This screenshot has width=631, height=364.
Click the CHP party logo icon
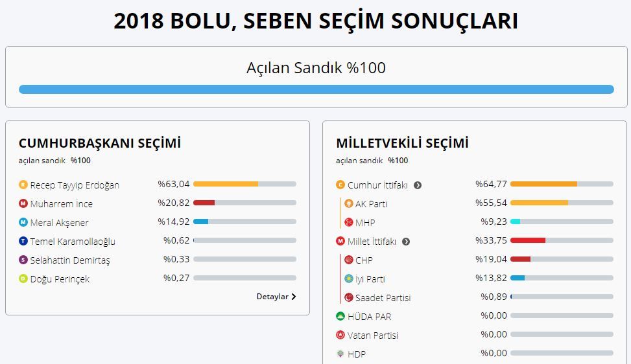click(x=348, y=260)
